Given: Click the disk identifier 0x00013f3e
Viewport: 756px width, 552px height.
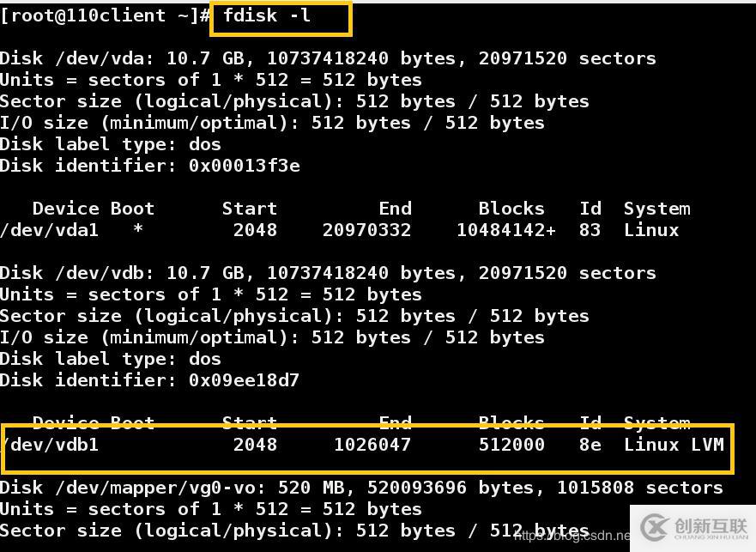Looking at the screenshot, I should (244, 166).
